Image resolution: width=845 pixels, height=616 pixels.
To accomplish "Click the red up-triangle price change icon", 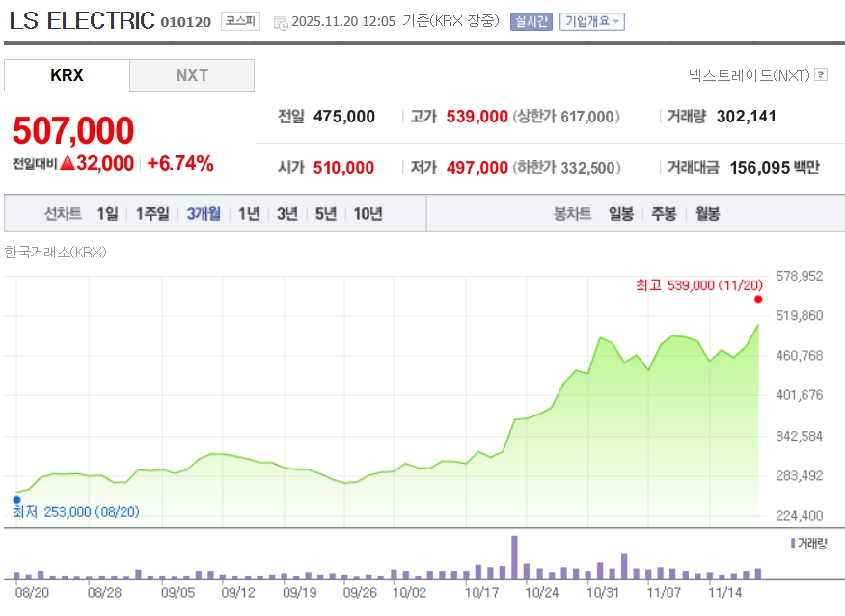I will pos(68,164).
